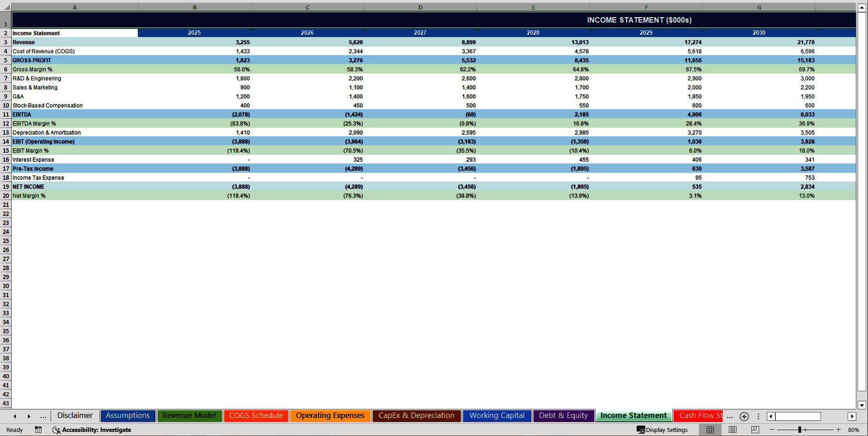868x436 pixels.
Task: Open the Revenue Model sheet
Action: [189, 415]
